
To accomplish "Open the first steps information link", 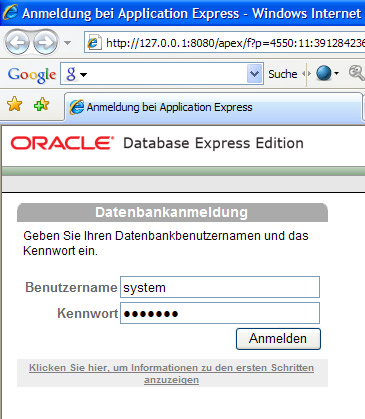I will click(x=171, y=374).
